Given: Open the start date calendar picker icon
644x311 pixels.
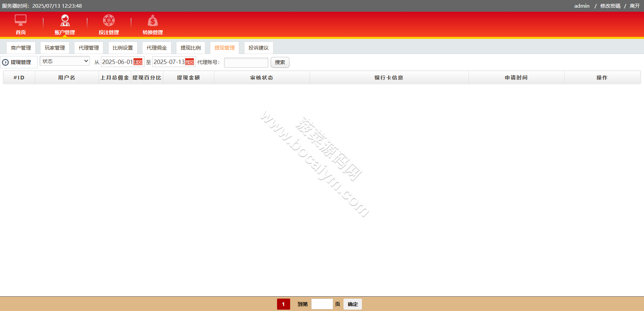Looking at the screenshot, I should pos(138,62).
